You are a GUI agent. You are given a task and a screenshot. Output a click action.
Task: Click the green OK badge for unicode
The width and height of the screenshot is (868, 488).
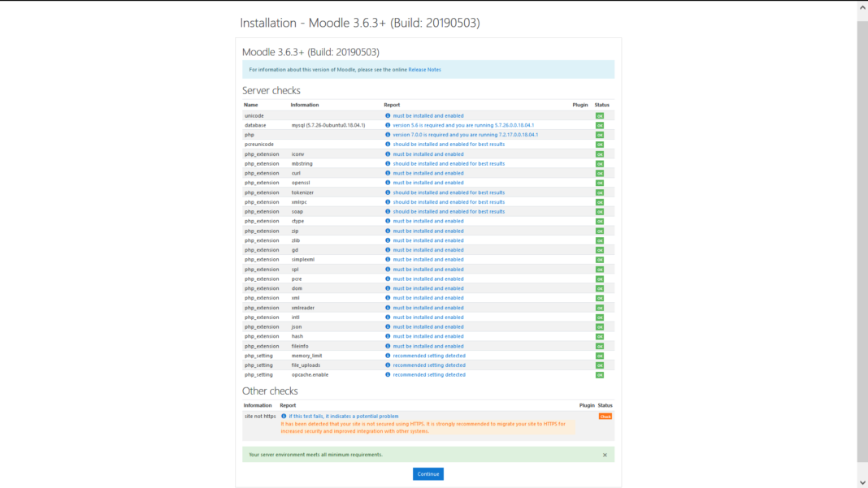[600, 115]
